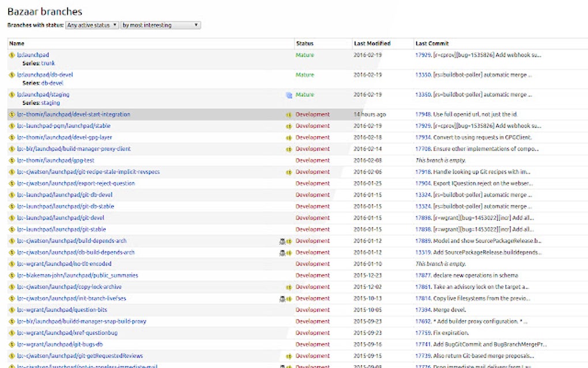This screenshot has height=368, width=588.
Task: Click the branch icon beside lp:launchpad
Action: [x=12, y=55]
